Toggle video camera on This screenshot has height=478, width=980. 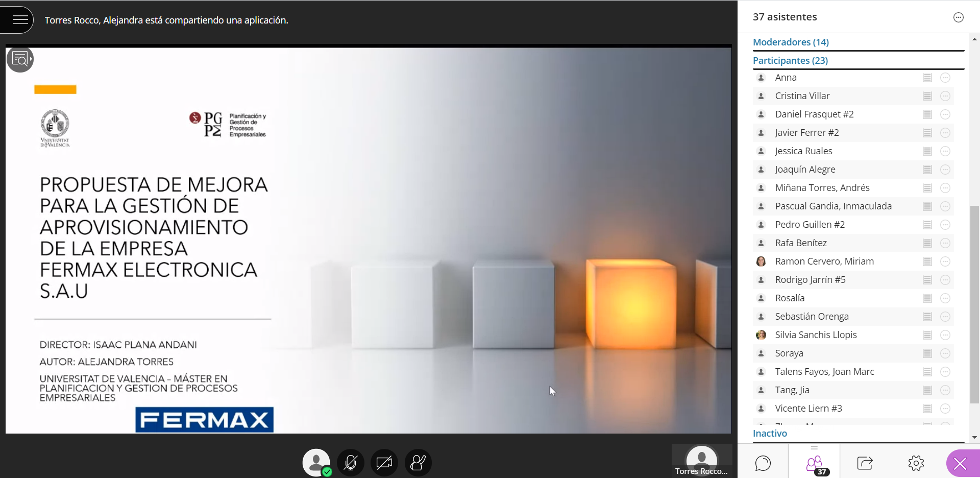(384, 463)
